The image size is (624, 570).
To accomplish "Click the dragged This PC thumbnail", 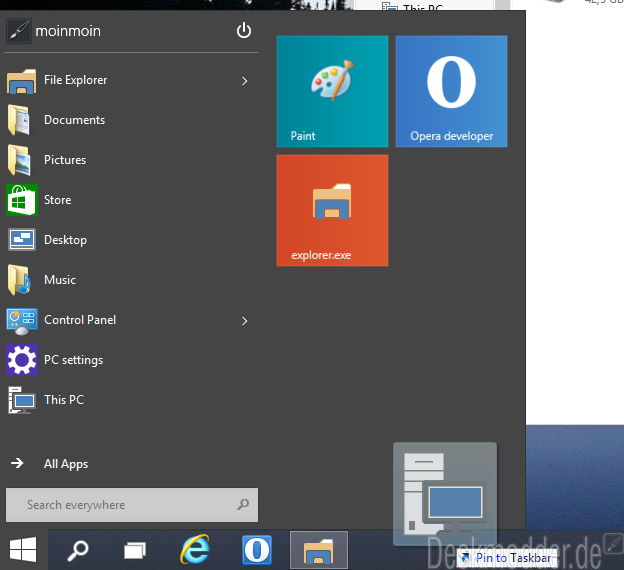I will coord(445,494).
